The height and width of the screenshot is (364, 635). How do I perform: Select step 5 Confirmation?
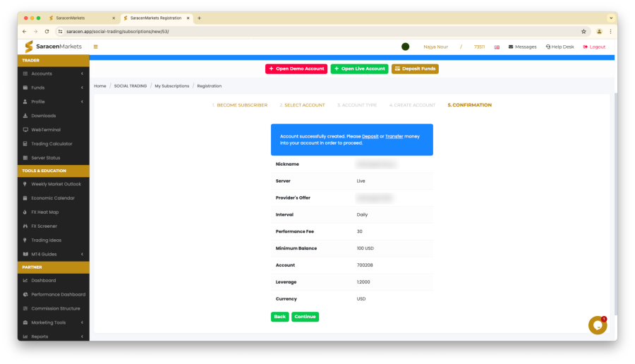tap(469, 105)
